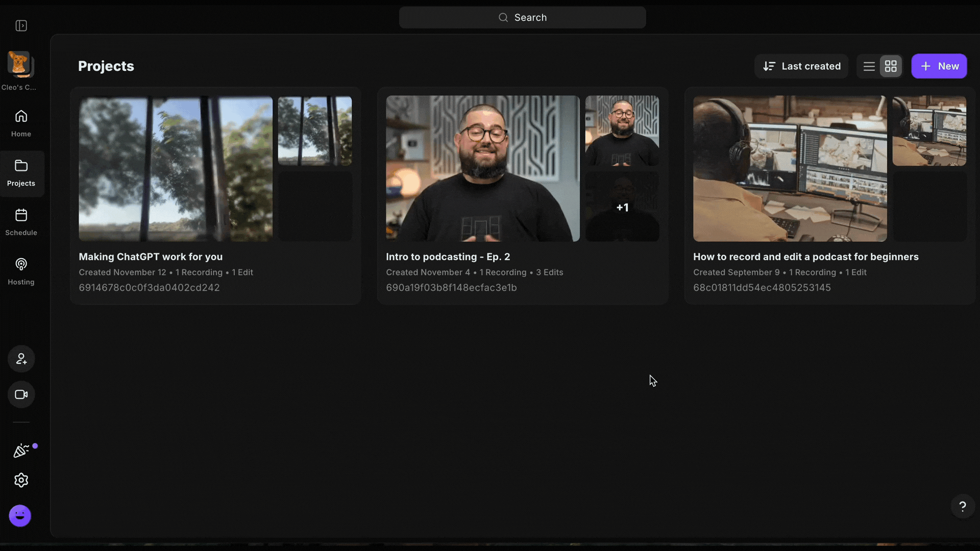
Task: Start recording with the camera icon
Action: coord(21,394)
